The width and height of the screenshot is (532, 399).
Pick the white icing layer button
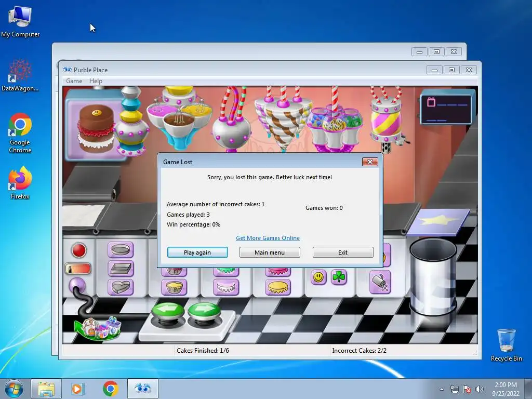(226, 287)
